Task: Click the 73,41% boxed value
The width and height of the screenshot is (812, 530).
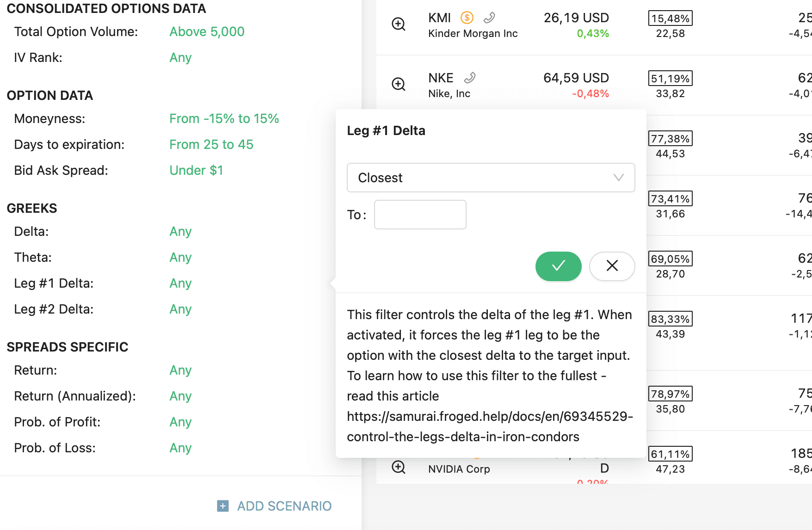Action: (x=671, y=199)
